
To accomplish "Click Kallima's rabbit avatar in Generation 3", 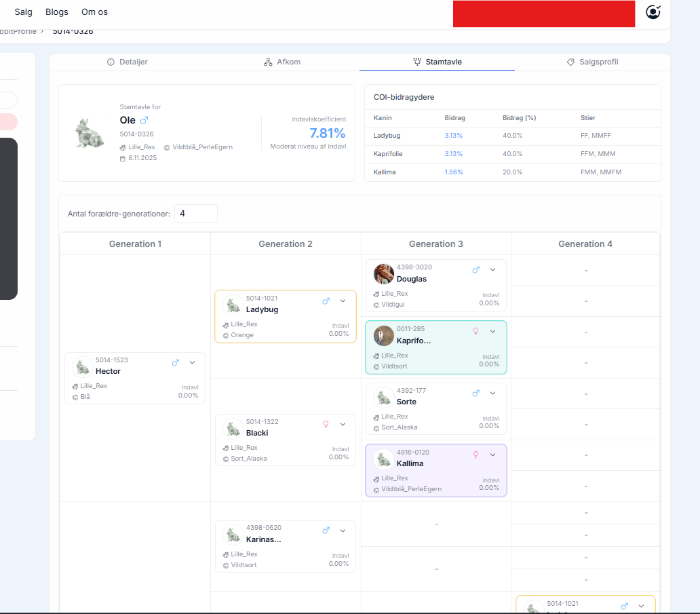I will pos(383,459).
